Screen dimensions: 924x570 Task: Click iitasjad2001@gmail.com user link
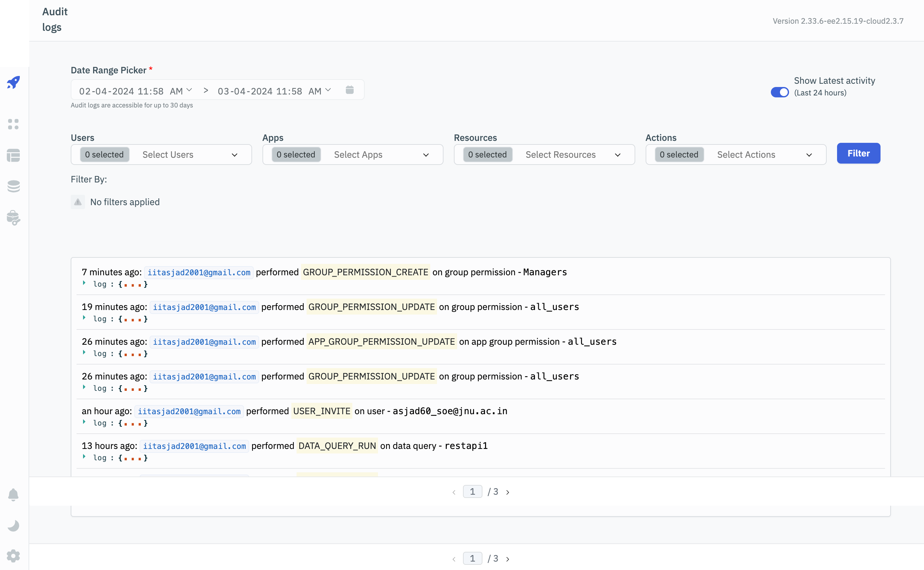200,272
